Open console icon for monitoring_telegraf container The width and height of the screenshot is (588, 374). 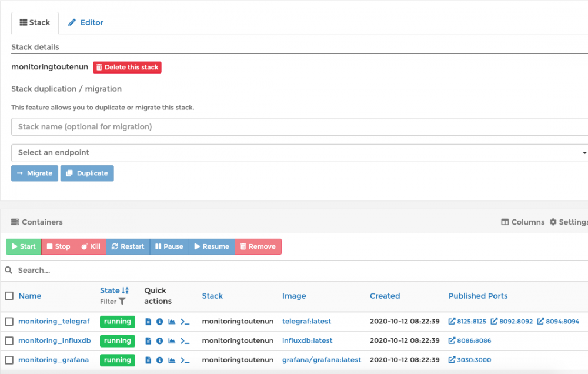185,322
